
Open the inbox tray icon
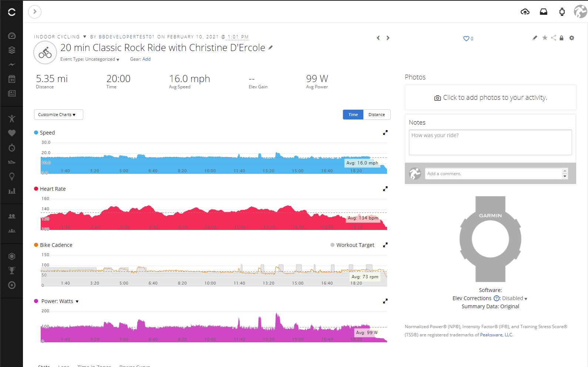point(543,12)
